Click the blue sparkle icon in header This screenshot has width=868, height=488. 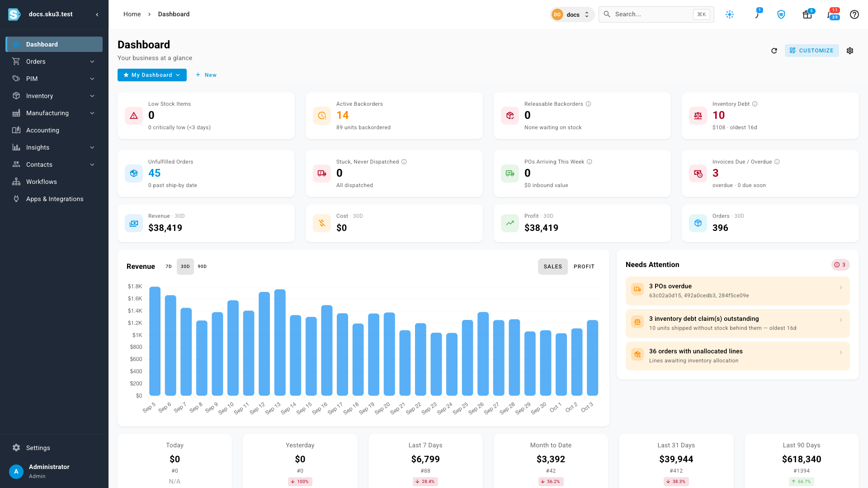tap(730, 14)
